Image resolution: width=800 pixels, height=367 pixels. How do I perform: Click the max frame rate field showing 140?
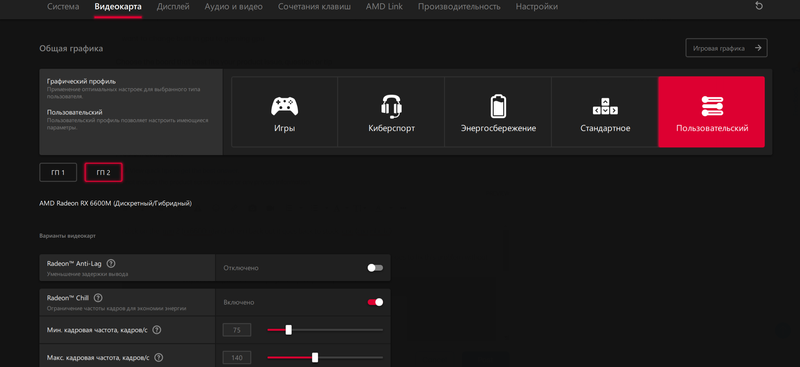237,358
